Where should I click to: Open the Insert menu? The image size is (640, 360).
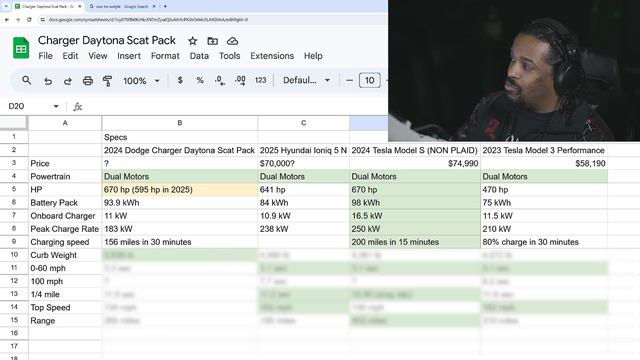coord(129,56)
